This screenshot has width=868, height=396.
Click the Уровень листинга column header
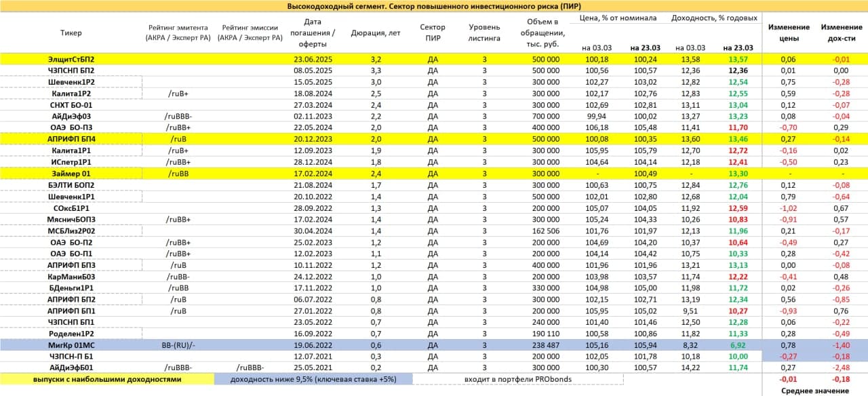484,33
